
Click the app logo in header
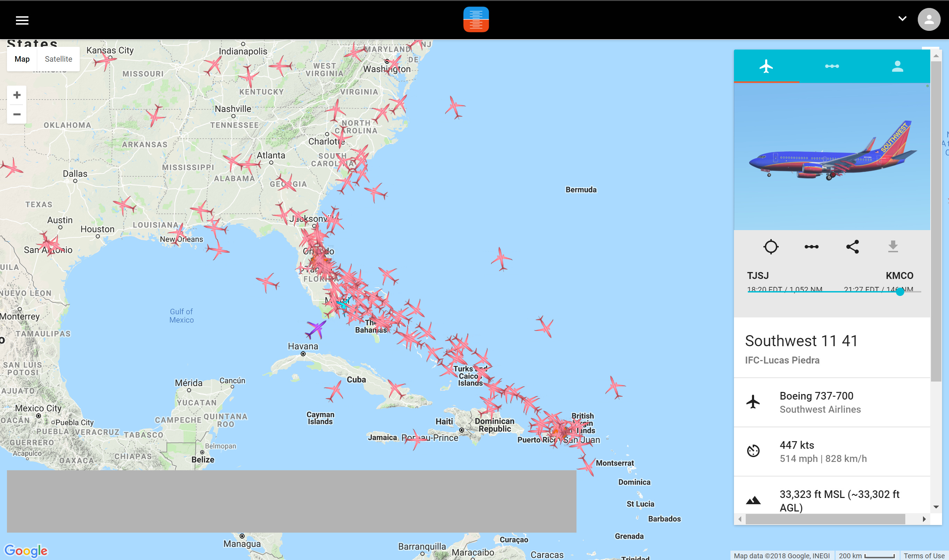tap(476, 20)
